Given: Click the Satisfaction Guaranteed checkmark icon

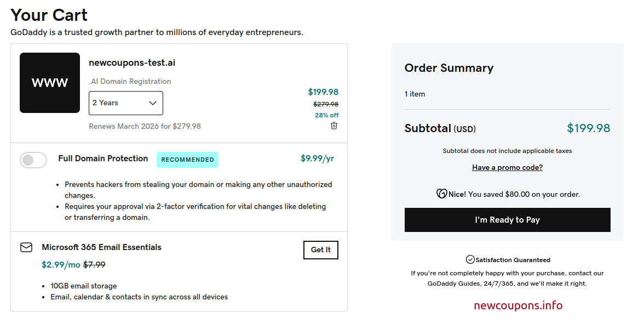Looking at the screenshot, I should click(x=470, y=259).
